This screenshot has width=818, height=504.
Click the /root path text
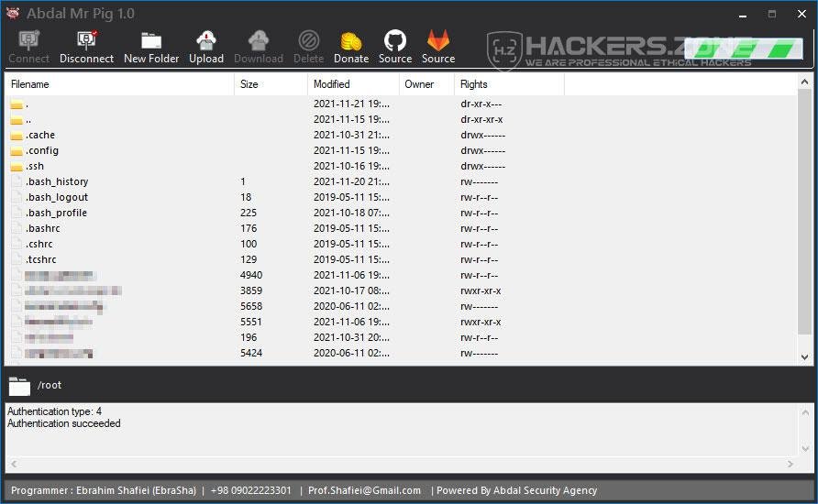[x=50, y=385]
